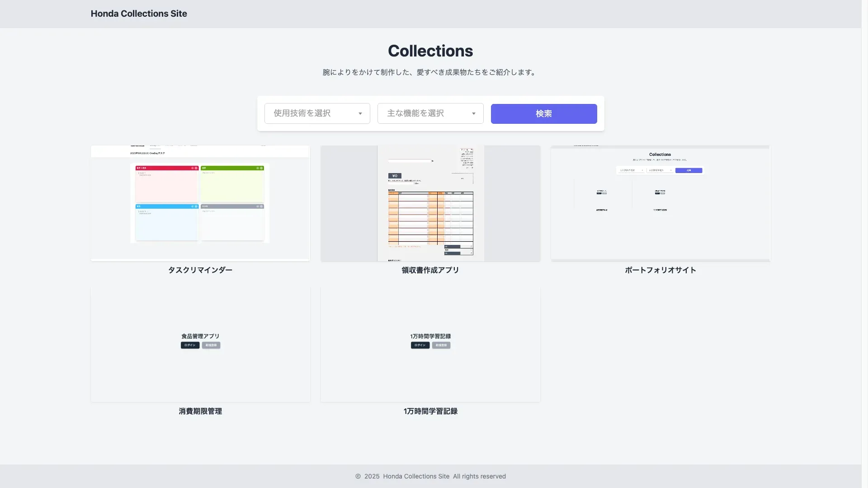Screen dimensions: 868x488
Task: Click the ポートフォリオサイト caption text
Action: click(x=660, y=270)
